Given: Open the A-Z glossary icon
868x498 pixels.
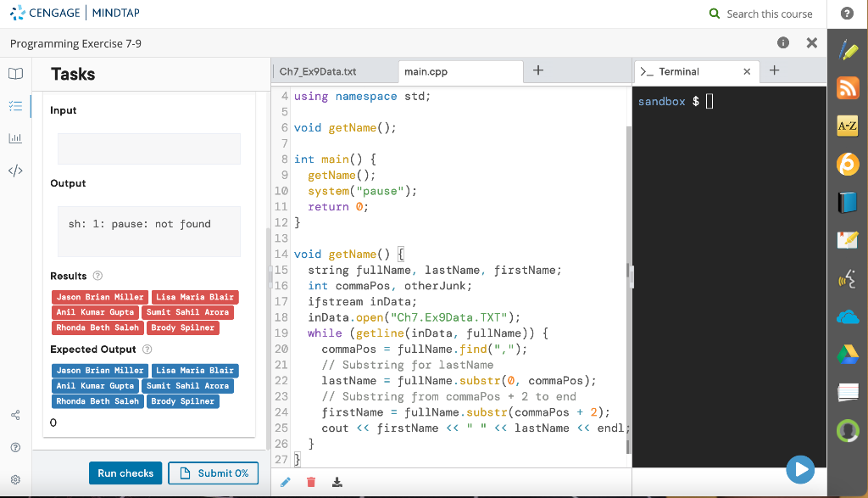Looking at the screenshot, I should 848,126.
